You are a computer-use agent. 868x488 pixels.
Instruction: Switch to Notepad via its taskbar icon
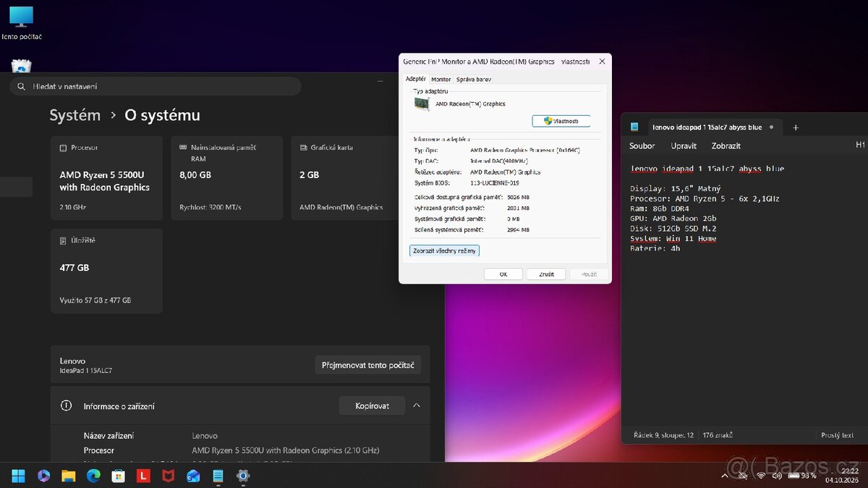pyautogui.click(x=218, y=476)
